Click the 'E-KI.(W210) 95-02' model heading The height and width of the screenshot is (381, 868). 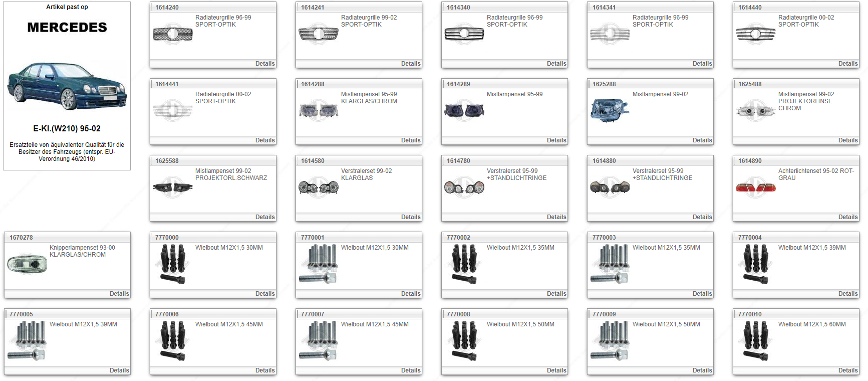(67, 128)
